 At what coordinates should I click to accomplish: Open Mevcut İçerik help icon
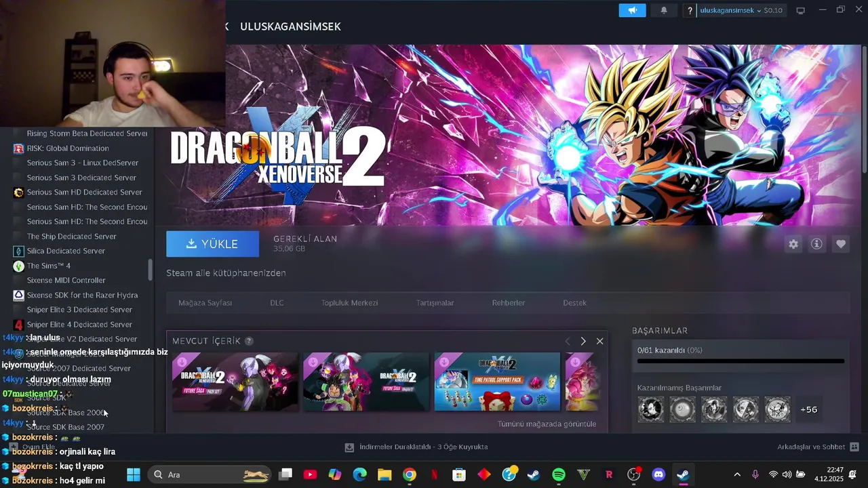249,341
